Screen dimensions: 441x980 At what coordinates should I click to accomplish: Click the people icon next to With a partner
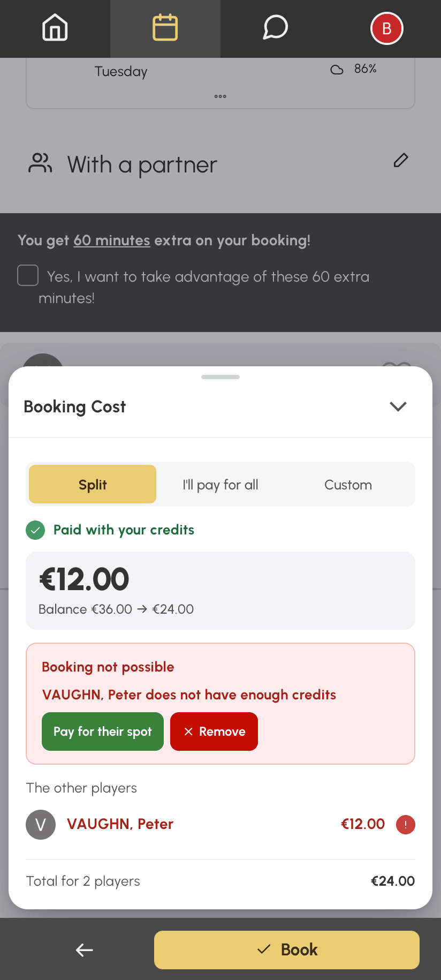40,163
